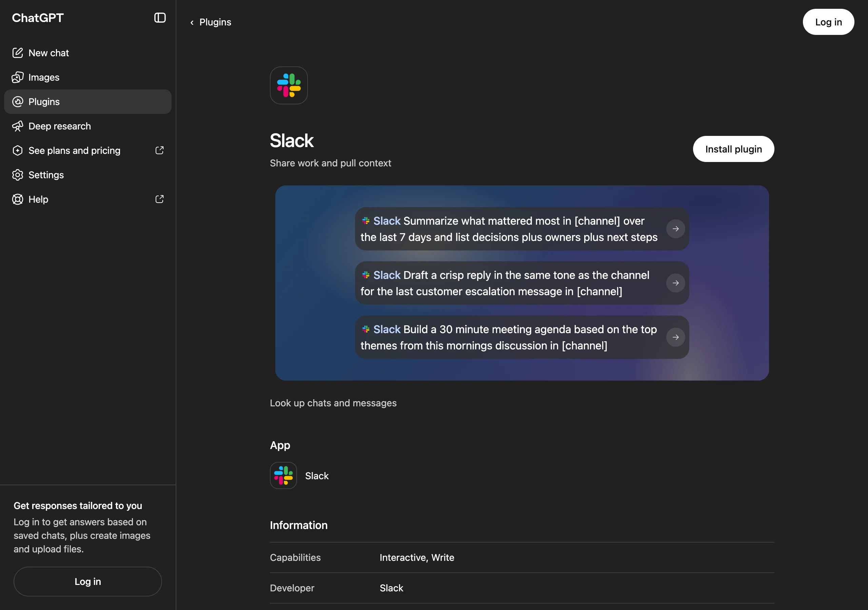Click the Slack plugin title heading
Screen dimensions: 868x610
pos(292,141)
